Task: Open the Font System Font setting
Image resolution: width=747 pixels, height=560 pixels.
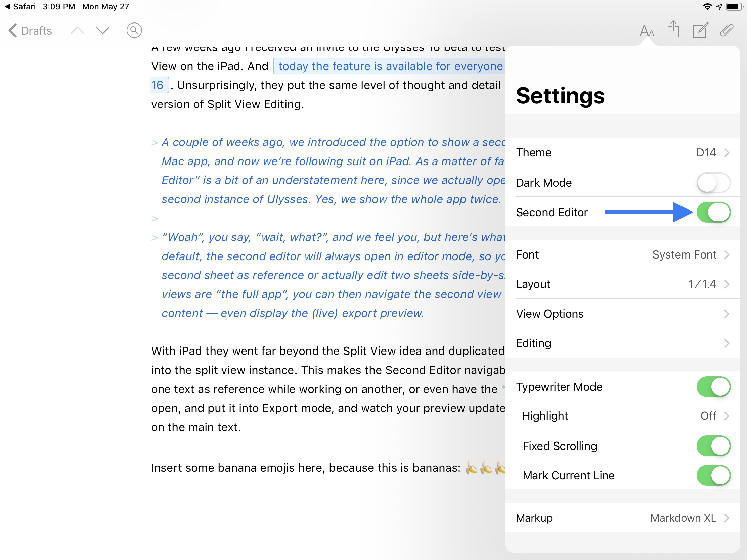Action: pos(622,254)
